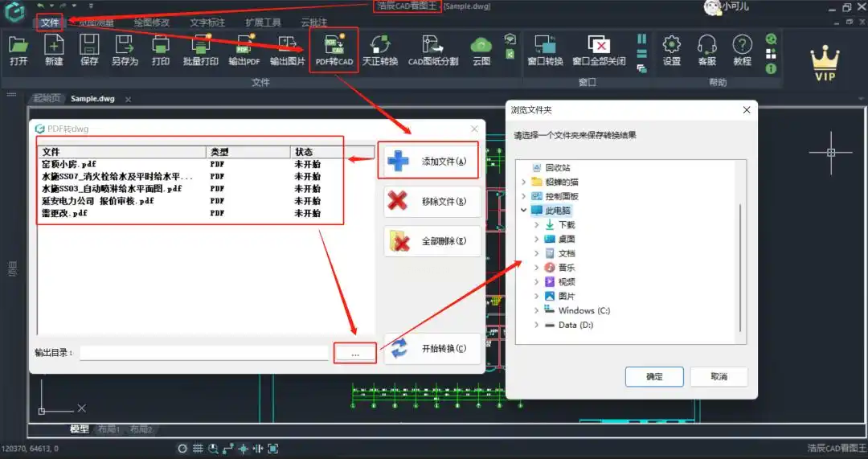Click the output directory browse '...' button

355,353
